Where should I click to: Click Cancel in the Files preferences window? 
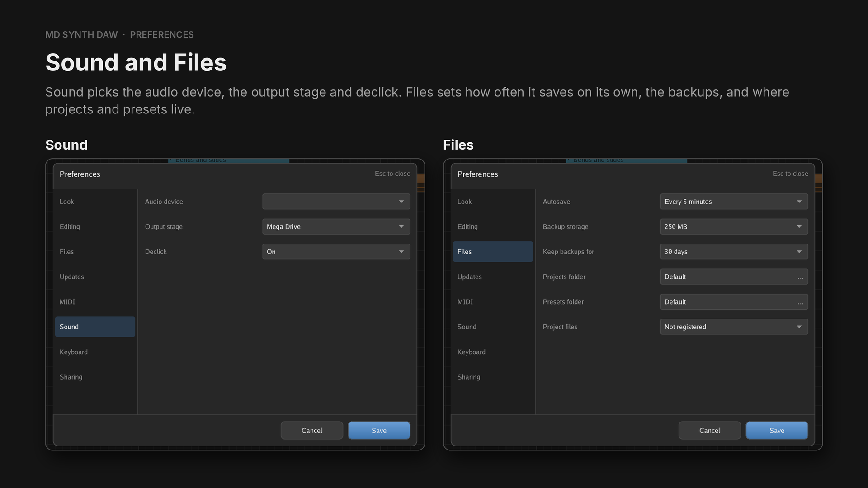[x=709, y=431]
